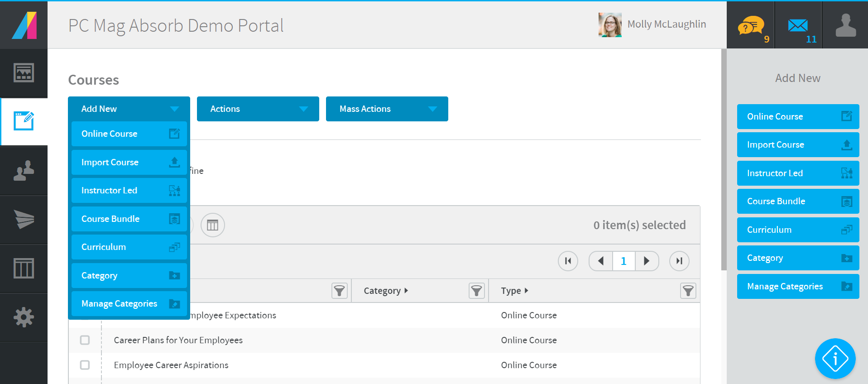
Task: Click Manage Categories in right panel
Action: coord(798,287)
